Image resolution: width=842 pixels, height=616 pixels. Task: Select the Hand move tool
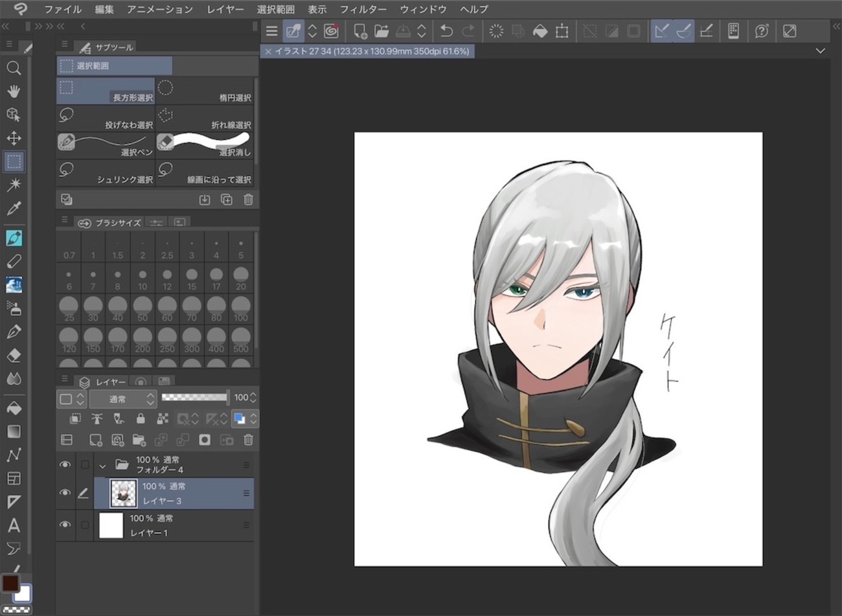14,91
